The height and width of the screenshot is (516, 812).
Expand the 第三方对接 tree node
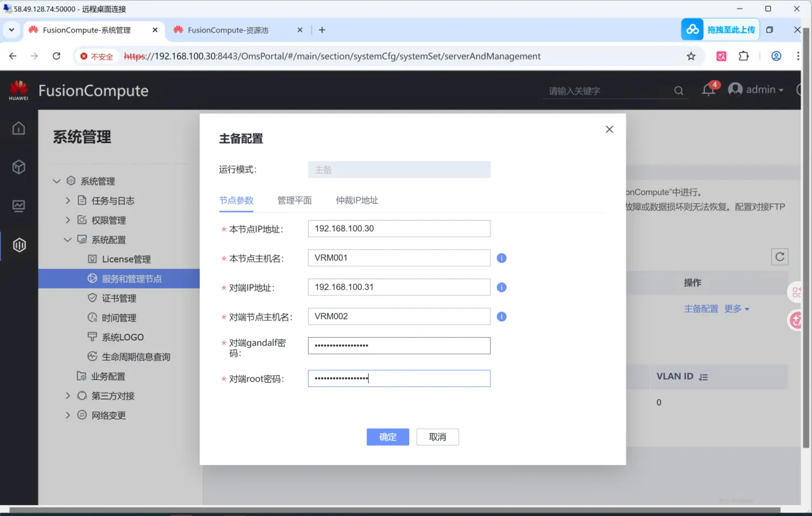68,396
